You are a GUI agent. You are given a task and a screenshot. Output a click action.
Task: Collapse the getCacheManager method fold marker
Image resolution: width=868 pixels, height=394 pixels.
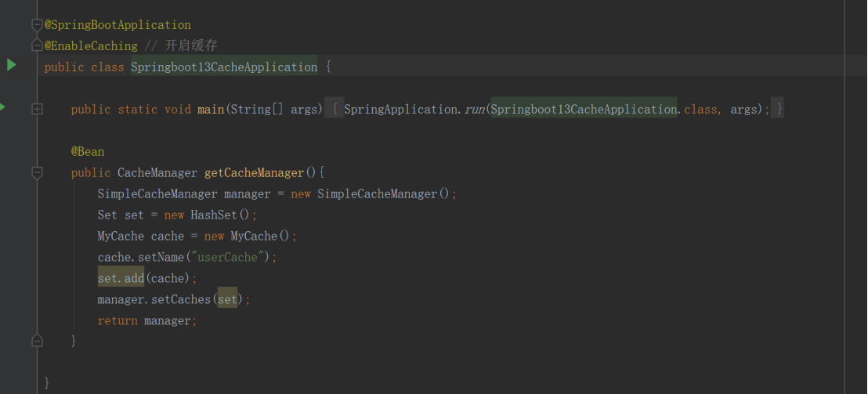pyautogui.click(x=37, y=172)
